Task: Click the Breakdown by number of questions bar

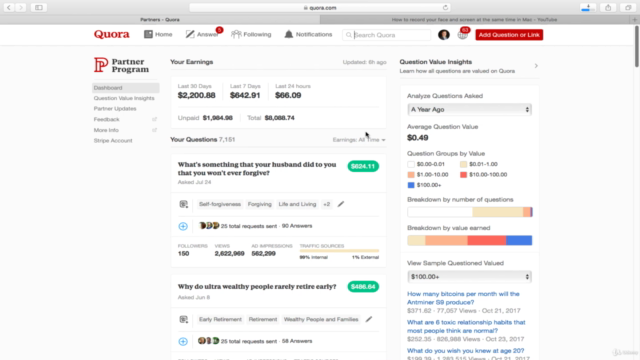Action: [470, 212]
